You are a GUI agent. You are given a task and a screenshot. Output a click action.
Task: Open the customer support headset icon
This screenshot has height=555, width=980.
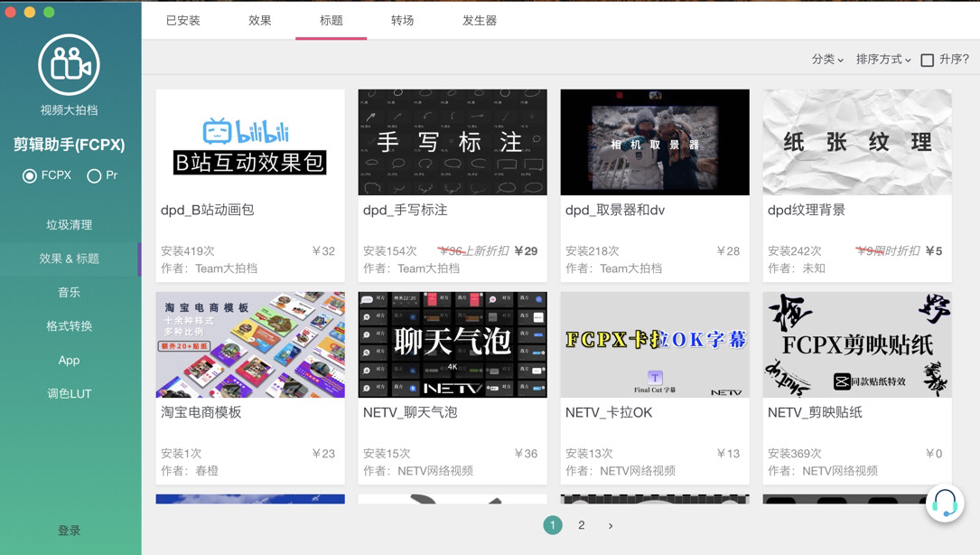tap(945, 503)
